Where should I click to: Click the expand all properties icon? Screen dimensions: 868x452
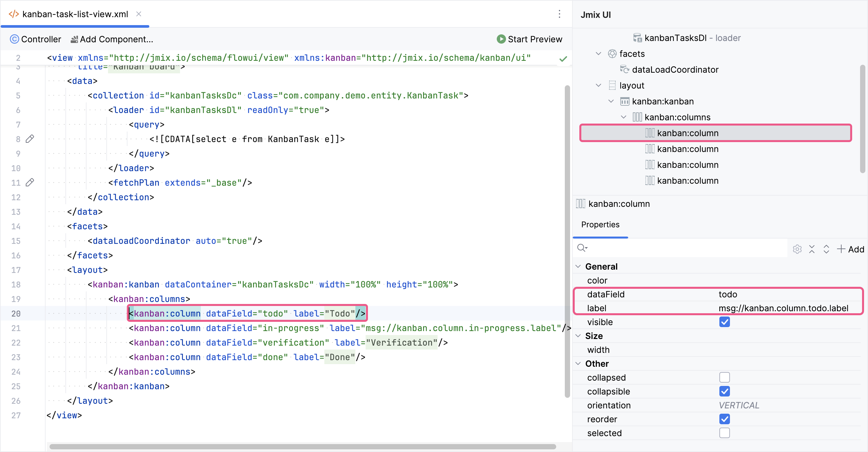coord(826,249)
